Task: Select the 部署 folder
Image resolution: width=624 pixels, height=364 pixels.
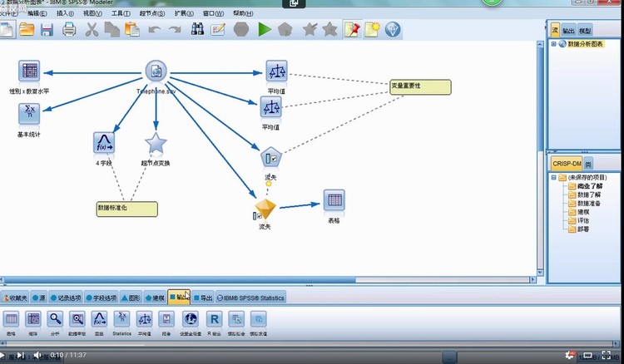Action: click(x=578, y=229)
